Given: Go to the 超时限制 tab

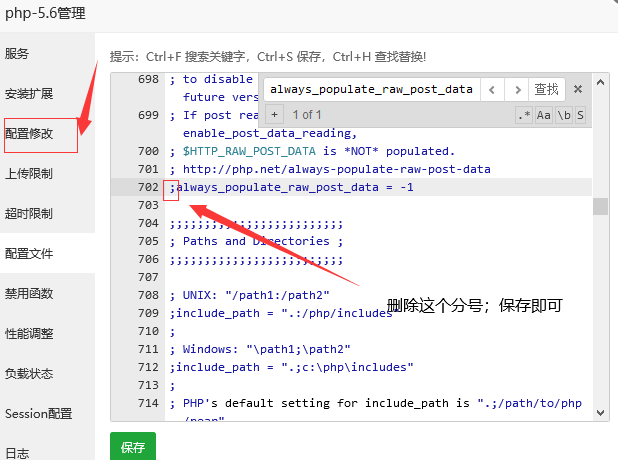Looking at the screenshot, I should point(29,214).
